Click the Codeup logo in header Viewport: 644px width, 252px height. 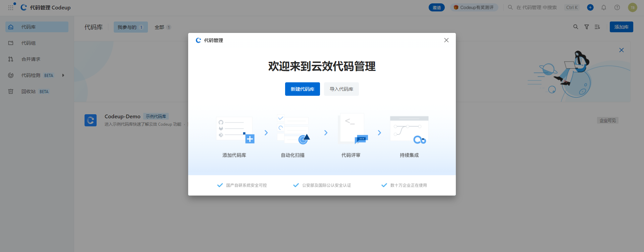click(x=23, y=7)
